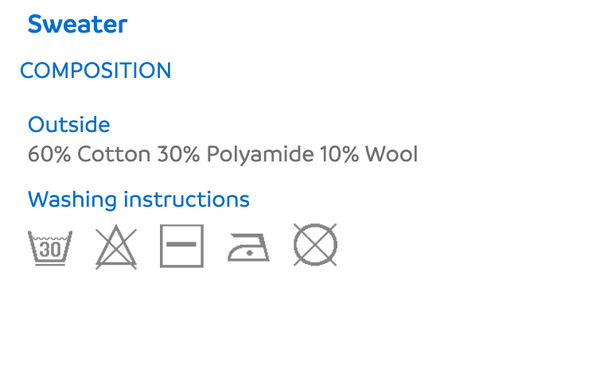
Task: Select the 30% percentage before Polyamide
Action: point(179,154)
